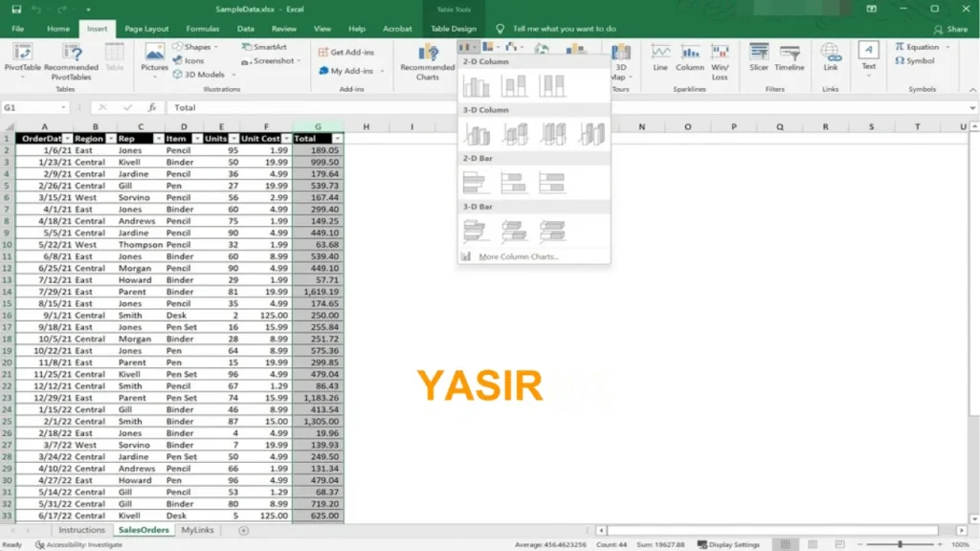Expand the Name Box dropdown
Image resolution: width=980 pixels, height=551 pixels.
click(63, 107)
